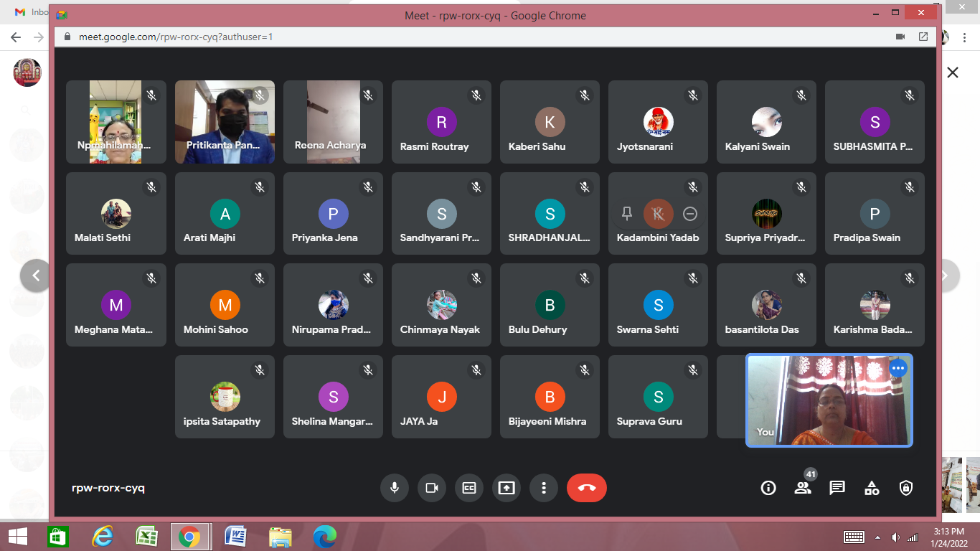The width and height of the screenshot is (980, 551).
Task: Pin Kadambini Yadab with the pin icon
Action: pos(627,214)
